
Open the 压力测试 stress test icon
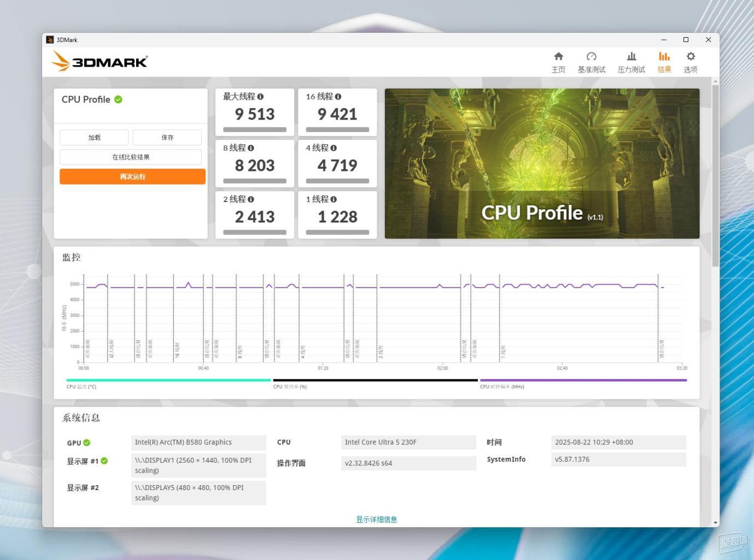(x=632, y=56)
